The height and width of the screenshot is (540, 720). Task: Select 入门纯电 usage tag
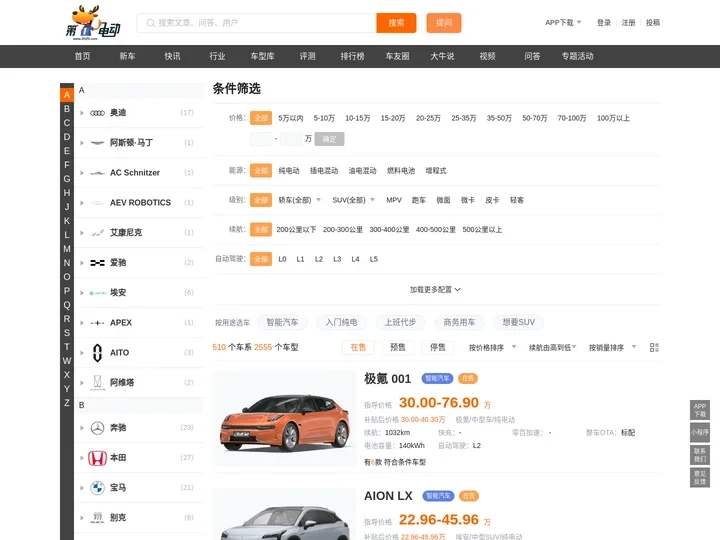(341, 322)
